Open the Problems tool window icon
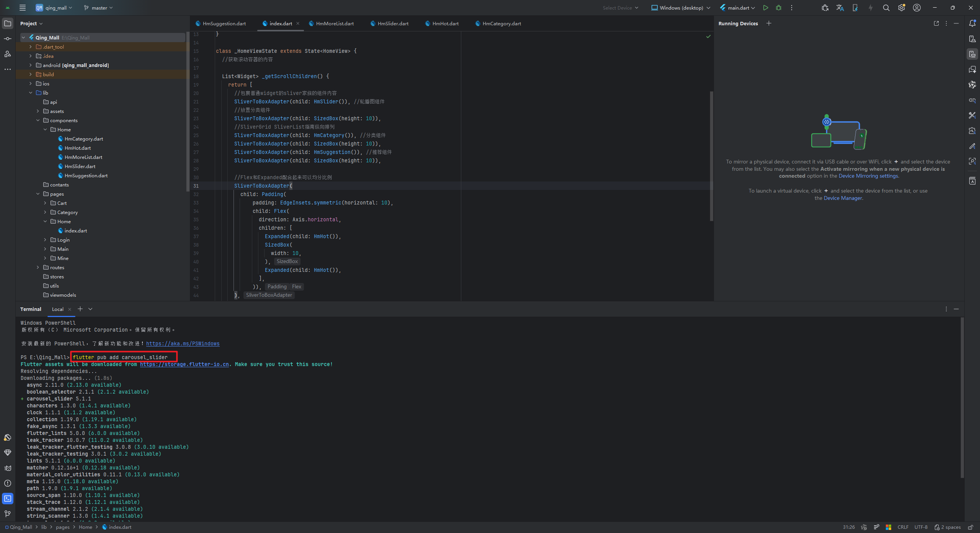Image resolution: width=980 pixels, height=533 pixels. click(x=8, y=483)
